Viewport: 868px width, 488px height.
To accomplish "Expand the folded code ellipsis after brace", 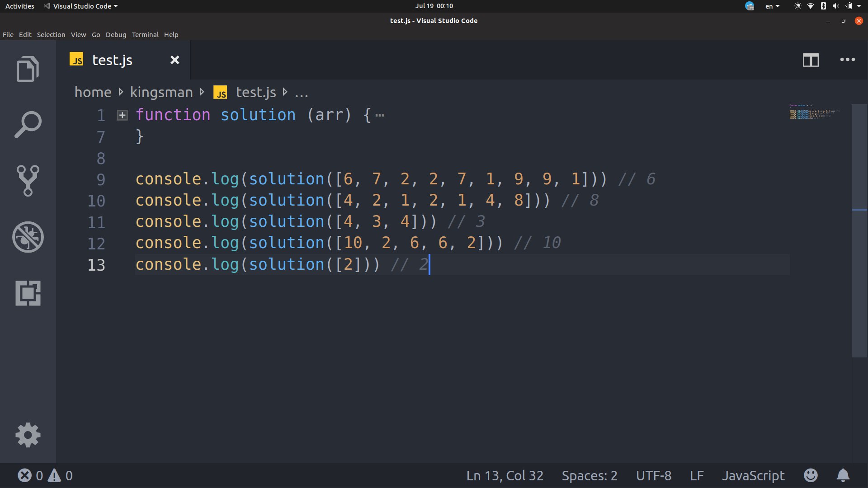I will coord(380,116).
